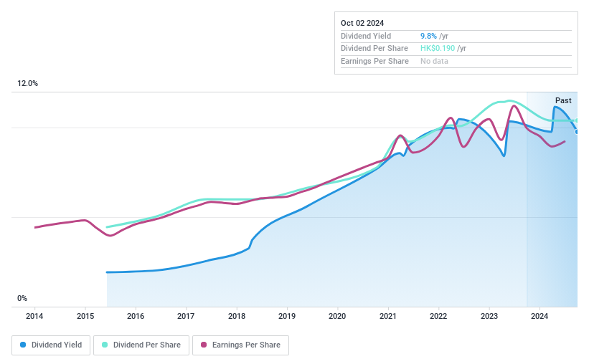Click the blue Dividend Yield legend dot

coord(24,345)
